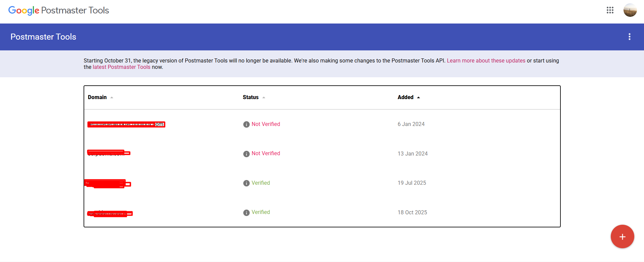
Task: Open the domain added 6 Jan 2024
Action: pos(126,124)
